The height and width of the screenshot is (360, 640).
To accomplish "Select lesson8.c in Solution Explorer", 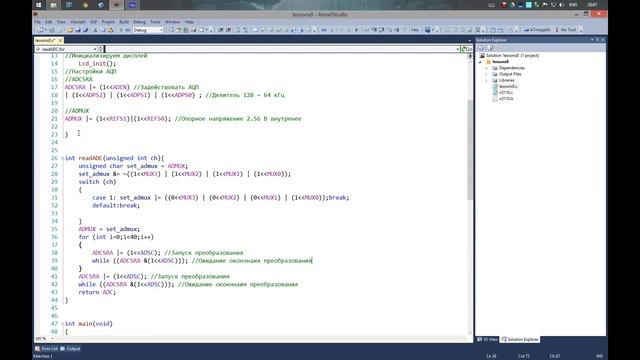I will point(508,86).
